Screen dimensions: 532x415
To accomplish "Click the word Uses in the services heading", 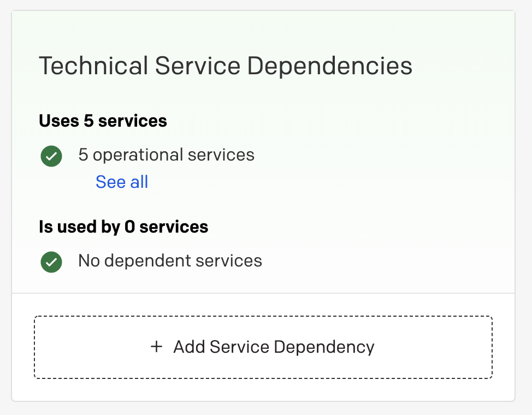I will (59, 121).
